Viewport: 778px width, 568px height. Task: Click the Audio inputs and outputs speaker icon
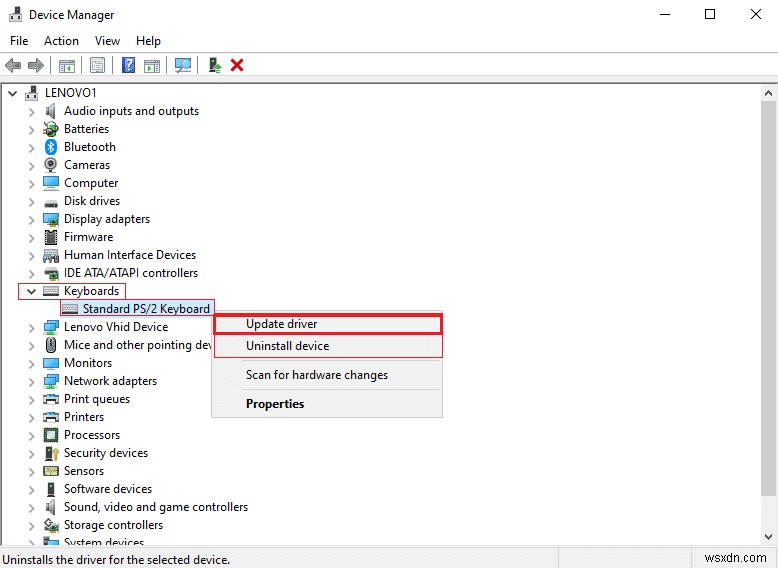(x=51, y=111)
